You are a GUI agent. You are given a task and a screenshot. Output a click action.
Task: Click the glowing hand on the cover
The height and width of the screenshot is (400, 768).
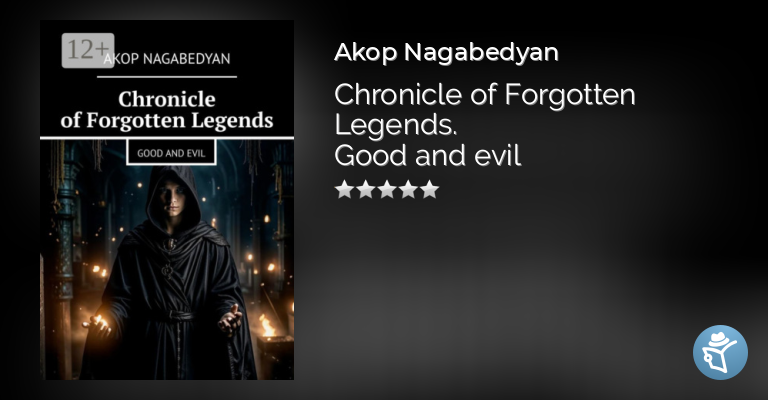(x=97, y=325)
